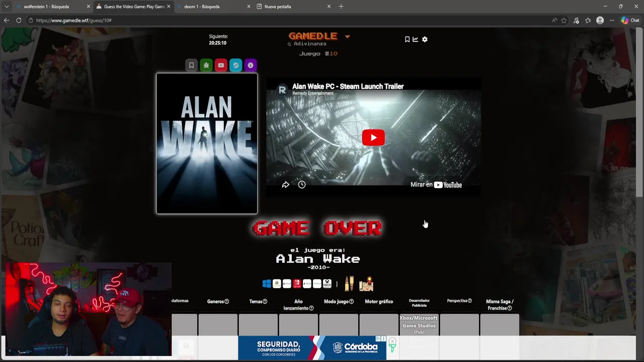This screenshot has height=362, width=644.
Task: Click the watch later clock icon
Action: click(x=302, y=185)
